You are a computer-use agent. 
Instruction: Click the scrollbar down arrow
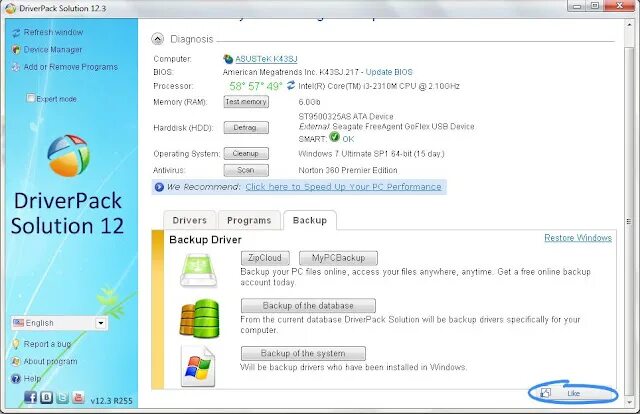629,402
